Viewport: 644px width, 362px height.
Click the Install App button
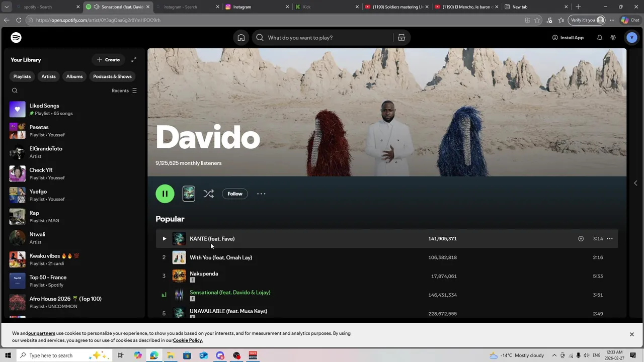(x=568, y=38)
